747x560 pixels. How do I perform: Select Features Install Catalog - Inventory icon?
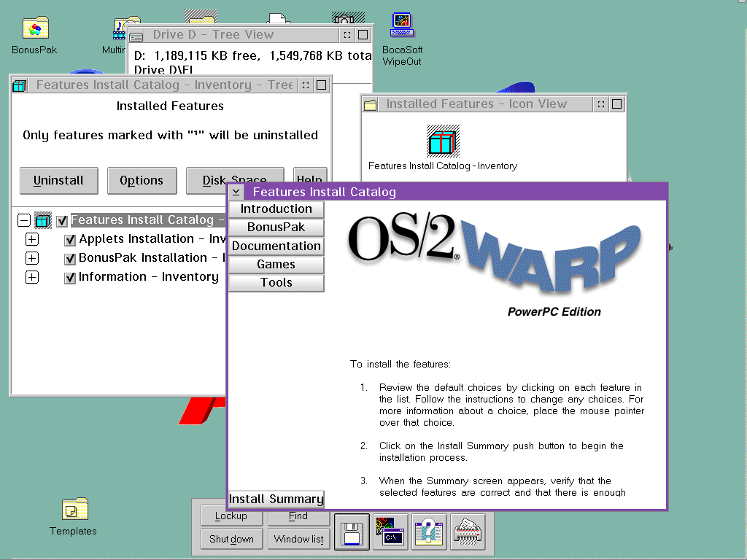click(443, 140)
